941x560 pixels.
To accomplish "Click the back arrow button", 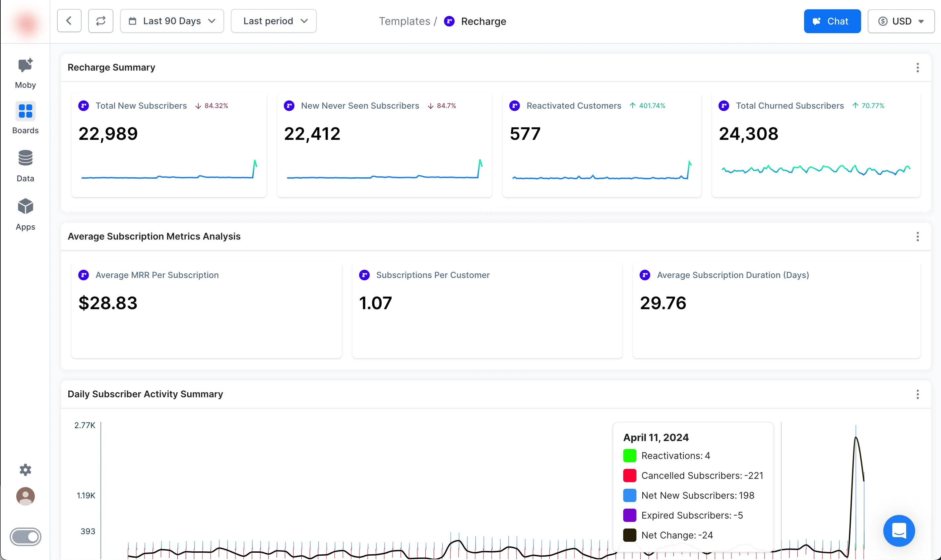I will coord(69,21).
